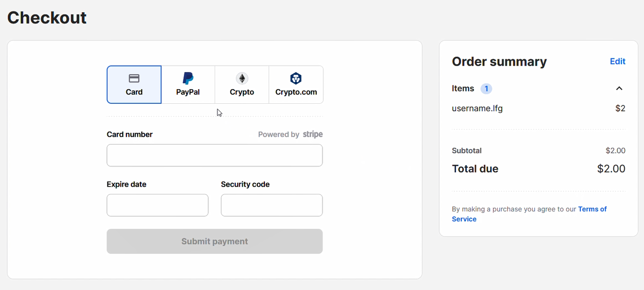Open the Terms of Service link

(x=529, y=214)
